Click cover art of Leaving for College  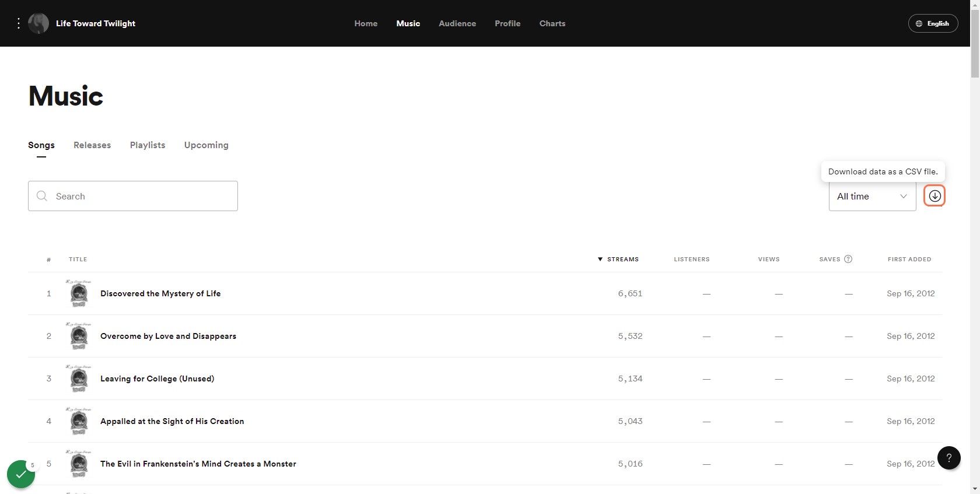(x=79, y=379)
